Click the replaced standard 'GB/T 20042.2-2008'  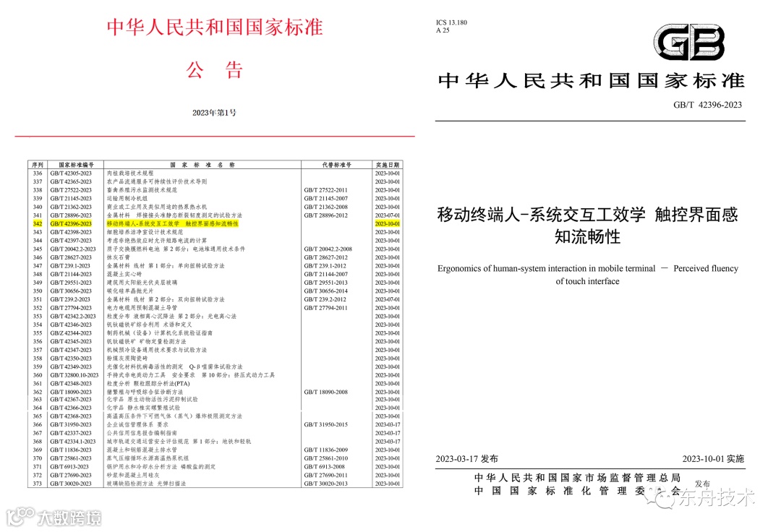(x=328, y=249)
